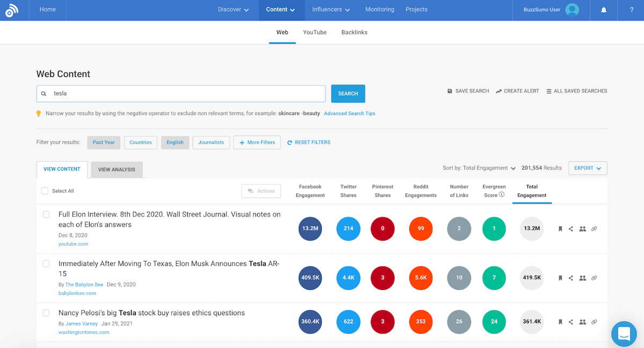
Task: Tick the checkbox for the Babylon Bee article
Action: click(46, 263)
